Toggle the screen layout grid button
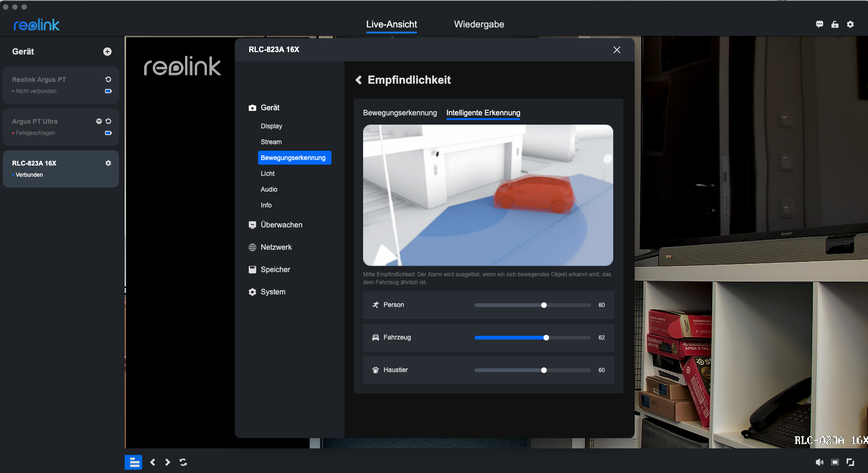Viewport: 868px width, 473px height. tap(133, 462)
